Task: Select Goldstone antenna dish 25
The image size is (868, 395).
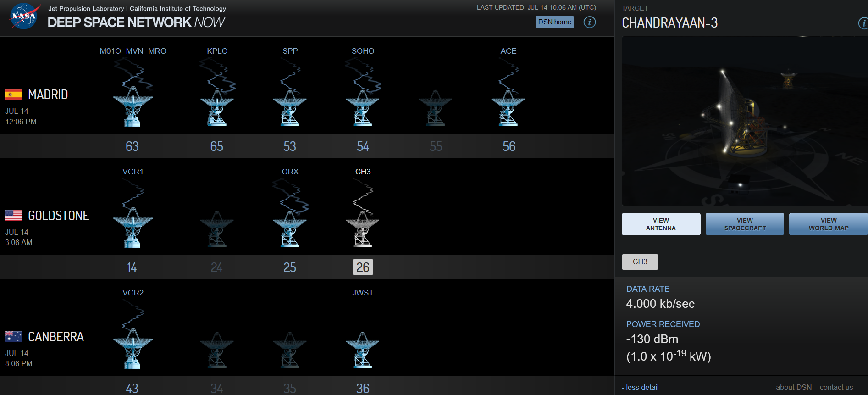Action: (x=290, y=229)
